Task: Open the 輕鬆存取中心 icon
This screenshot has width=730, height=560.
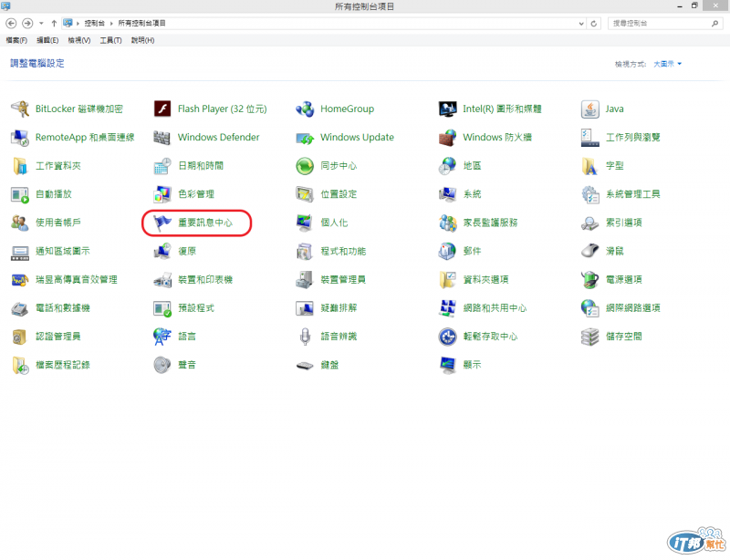Action: point(448,337)
